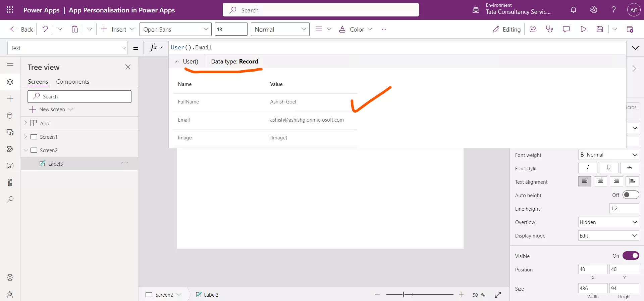Click the Share icon
This screenshot has height=301, width=644.
point(533,29)
